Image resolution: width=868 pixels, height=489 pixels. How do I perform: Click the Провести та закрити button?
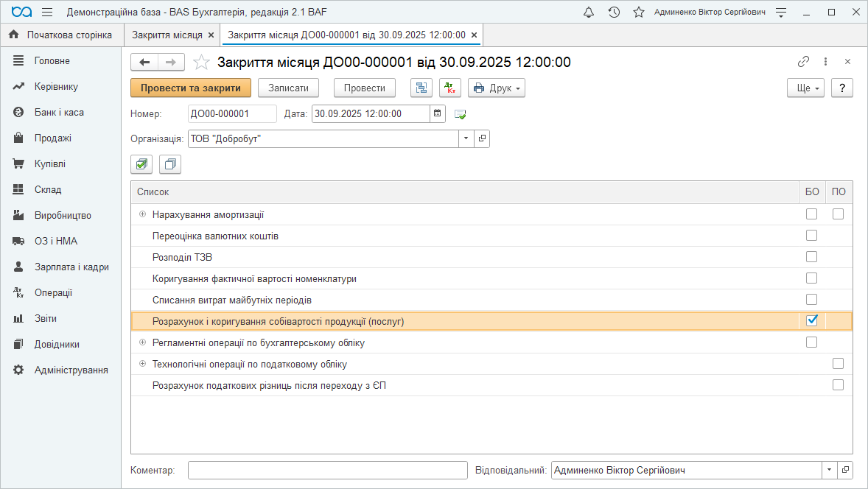pos(191,88)
